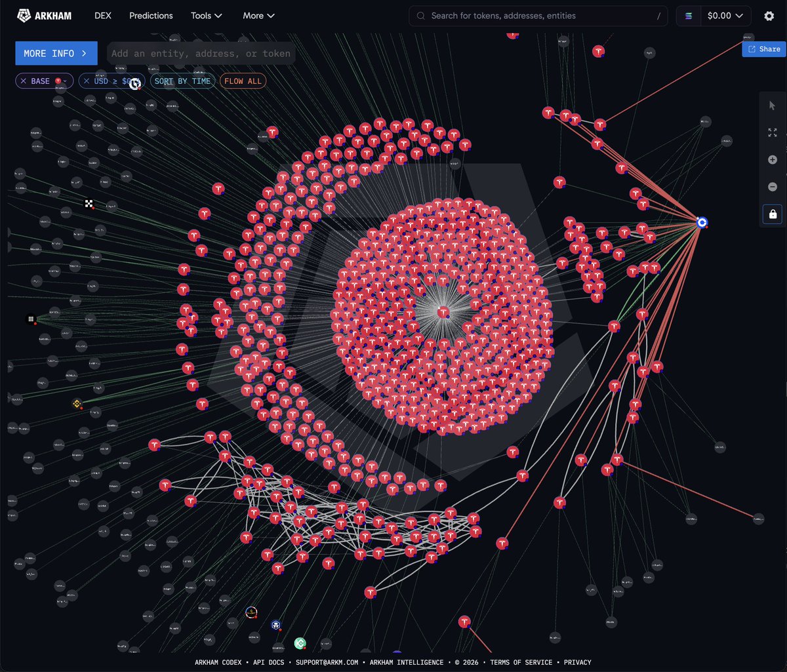The width and height of the screenshot is (787, 672).
Task: Click the Arkham logo
Action: click(45, 16)
